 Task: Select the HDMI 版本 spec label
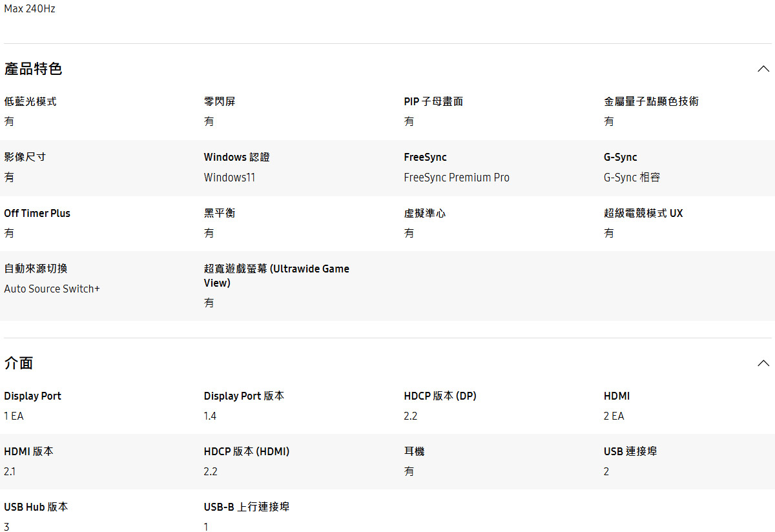coord(28,451)
